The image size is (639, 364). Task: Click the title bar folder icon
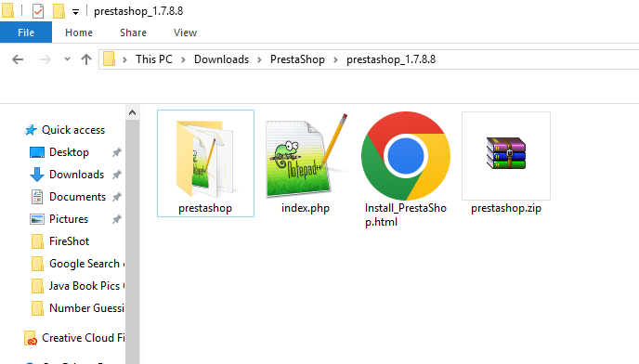[x=7, y=10]
